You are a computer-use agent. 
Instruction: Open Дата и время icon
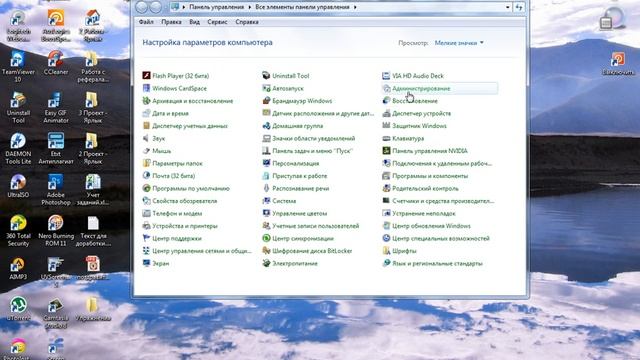click(146, 113)
